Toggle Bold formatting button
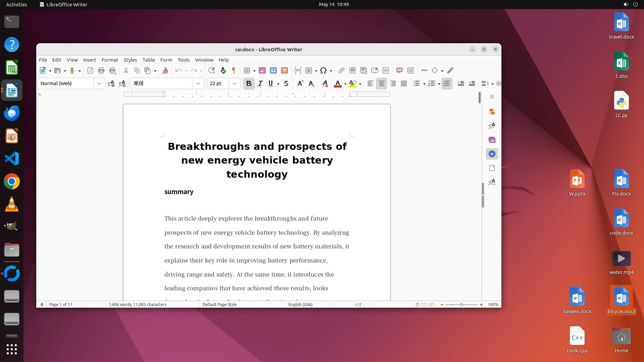Screen dimensions: 644x362 pos(249,83)
